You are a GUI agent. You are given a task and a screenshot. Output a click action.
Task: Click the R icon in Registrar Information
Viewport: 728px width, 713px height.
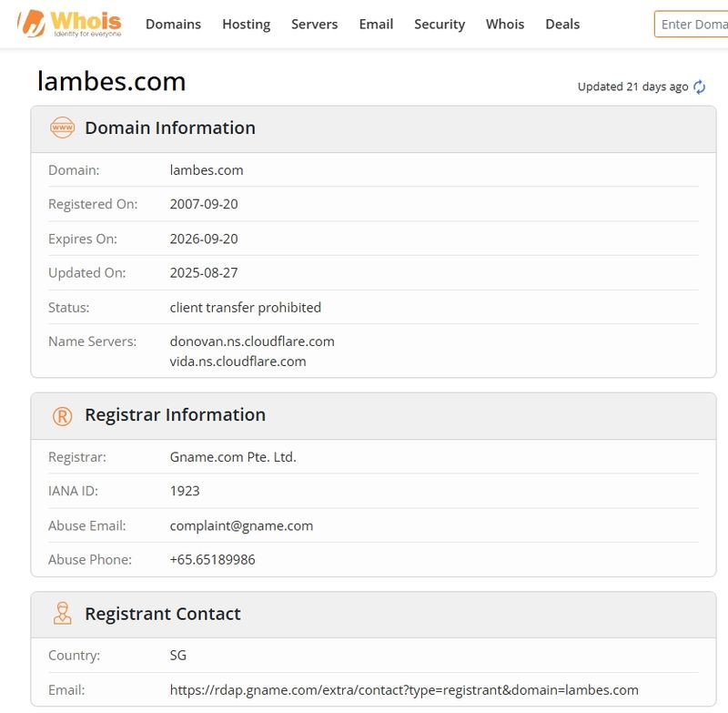coord(62,416)
